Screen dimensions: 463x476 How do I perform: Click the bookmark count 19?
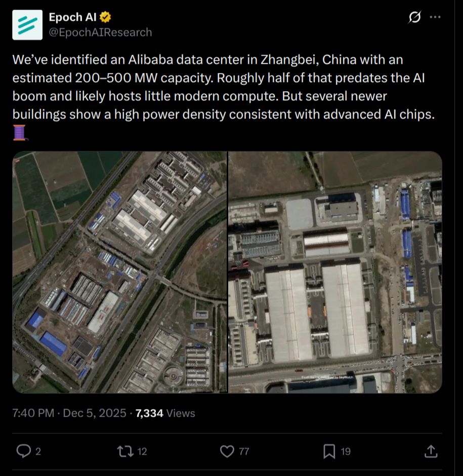coord(345,451)
